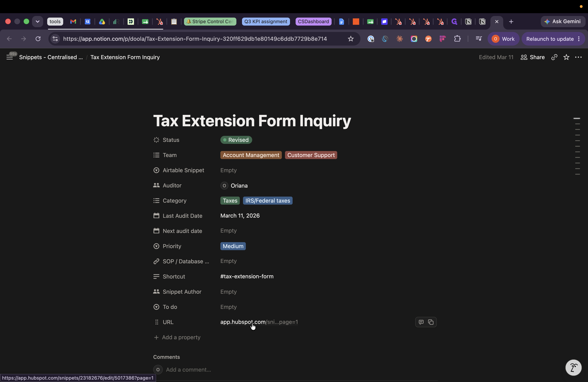The image size is (588, 382).
Task: Set the empty Next audit date
Action: [x=229, y=231]
